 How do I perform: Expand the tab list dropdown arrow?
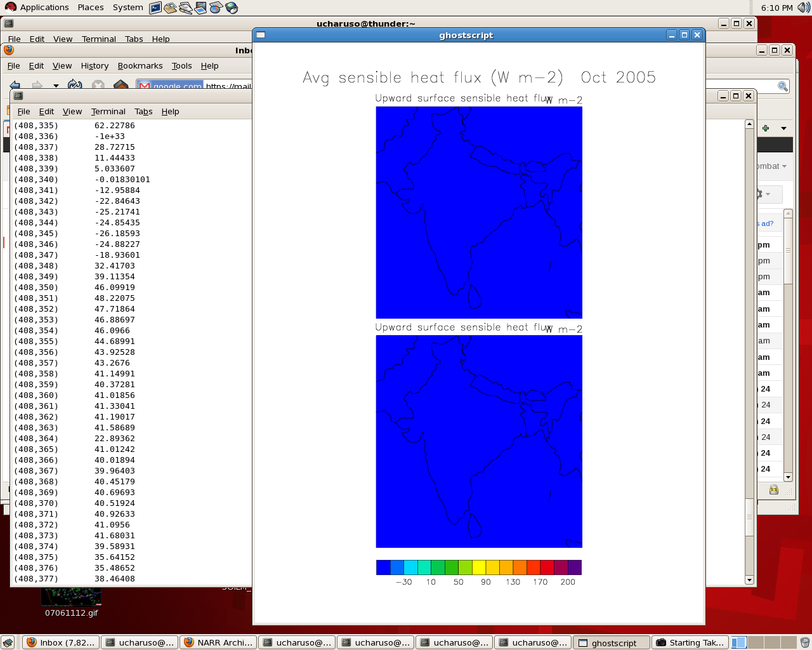click(783, 128)
